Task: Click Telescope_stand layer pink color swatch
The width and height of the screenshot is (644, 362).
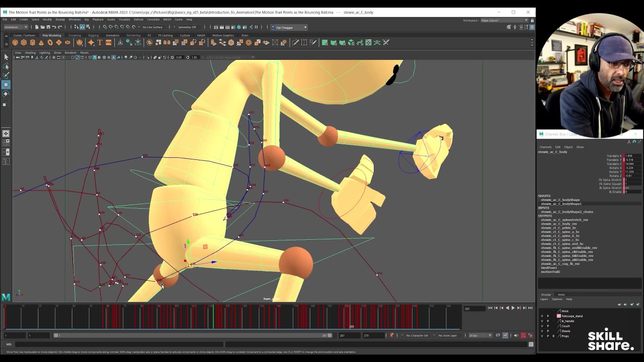Action: point(558,316)
